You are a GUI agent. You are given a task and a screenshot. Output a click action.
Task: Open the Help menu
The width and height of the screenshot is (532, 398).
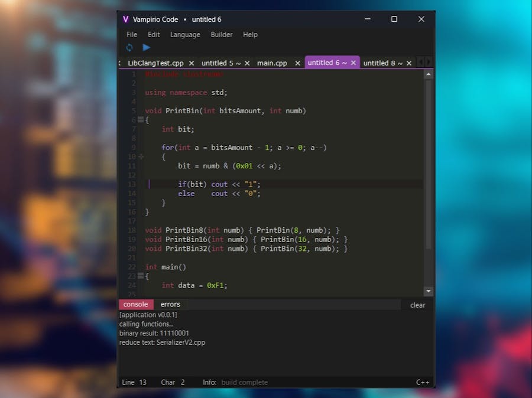(250, 35)
